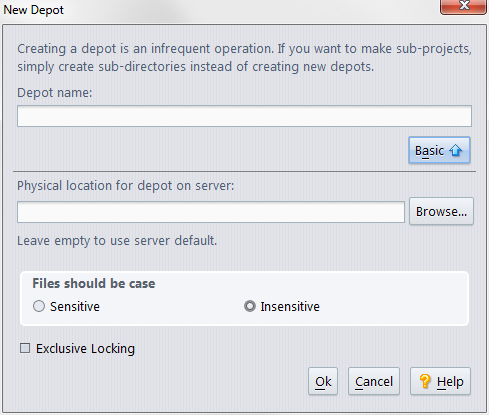The width and height of the screenshot is (489, 415).
Task: Collapse advanced options with Basic button
Action: click(x=439, y=150)
